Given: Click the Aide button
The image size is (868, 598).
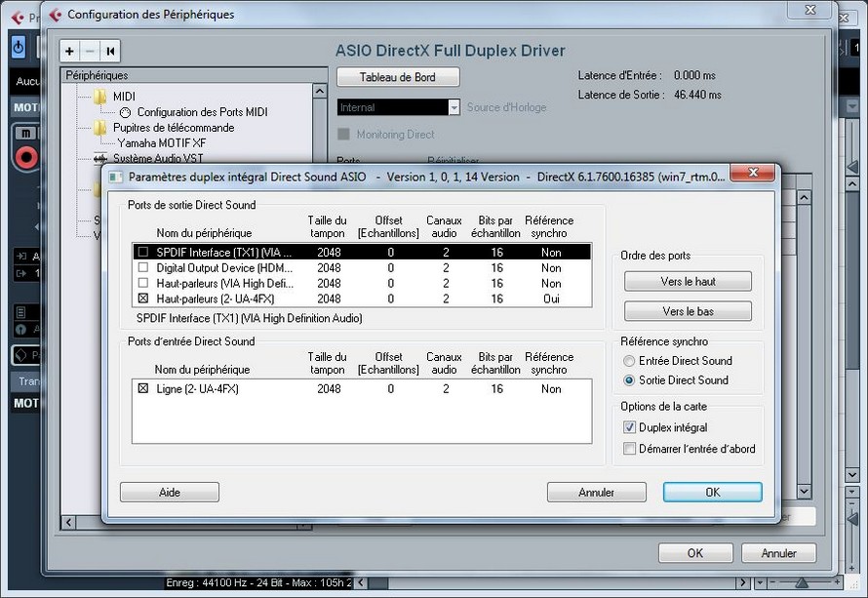Looking at the screenshot, I should click(170, 493).
